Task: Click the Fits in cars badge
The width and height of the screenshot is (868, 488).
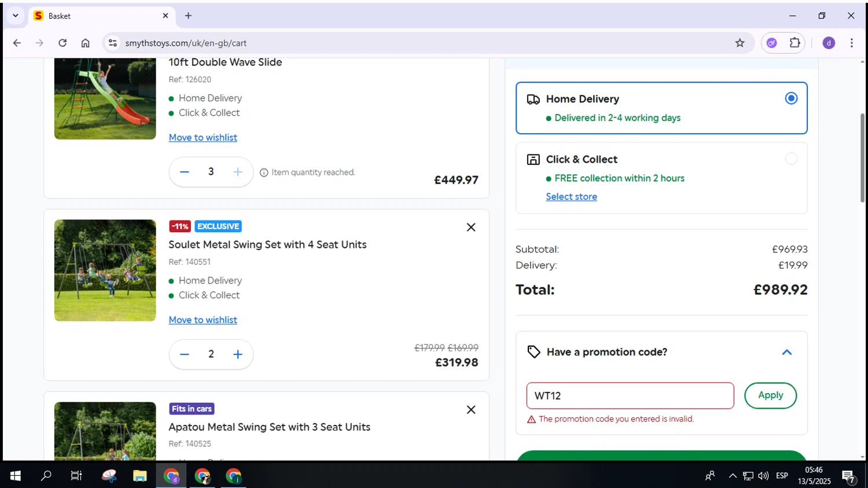Action: [x=192, y=409]
